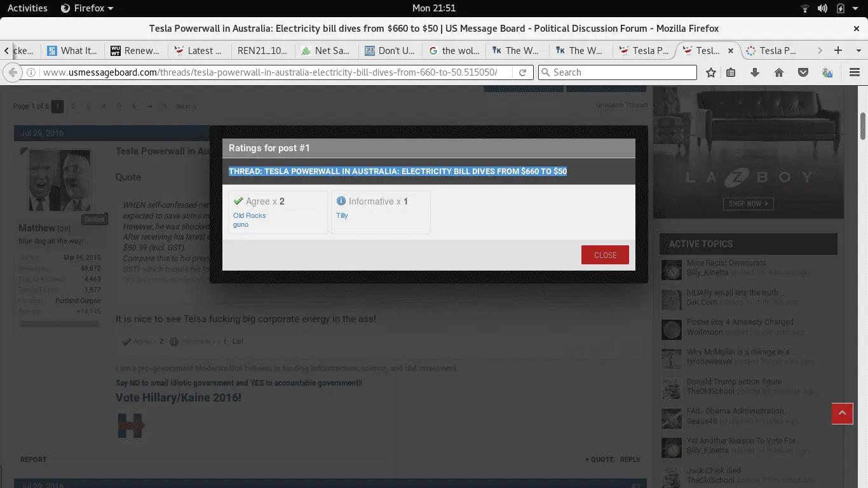Show bookmarks list icon in toolbar
The width and height of the screenshot is (868, 488).
click(x=731, y=72)
